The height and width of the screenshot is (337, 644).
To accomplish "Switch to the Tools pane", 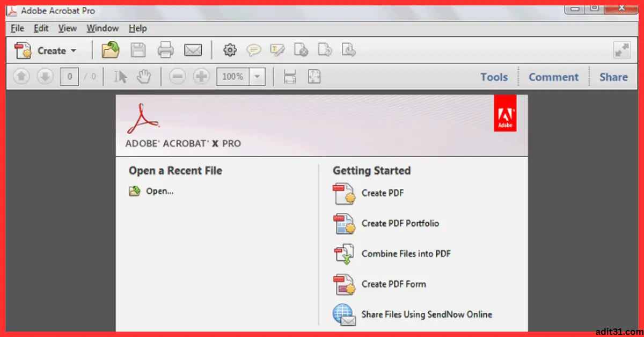I will click(x=494, y=77).
